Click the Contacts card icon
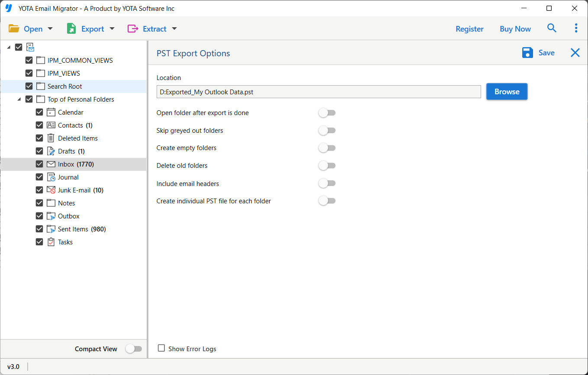The height and width of the screenshot is (375, 588). pyautogui.click(x=51, y=125)
